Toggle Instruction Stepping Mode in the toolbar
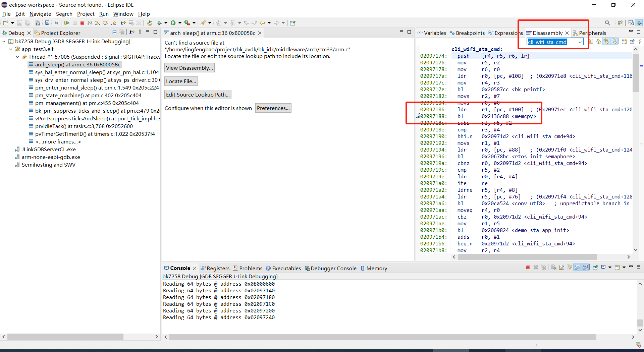Image resolution: width=644 pixels, height=352 pixels. (123, 23)
